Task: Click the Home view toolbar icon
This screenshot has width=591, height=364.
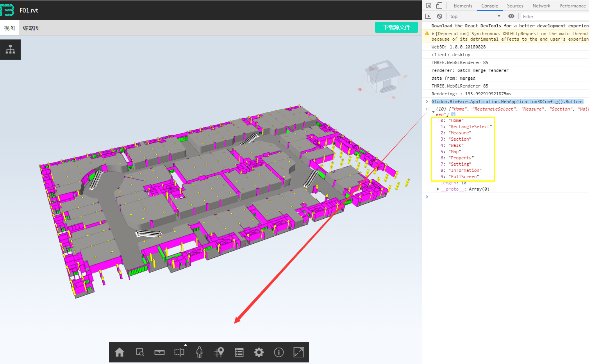Action: [x=120, y=352]
